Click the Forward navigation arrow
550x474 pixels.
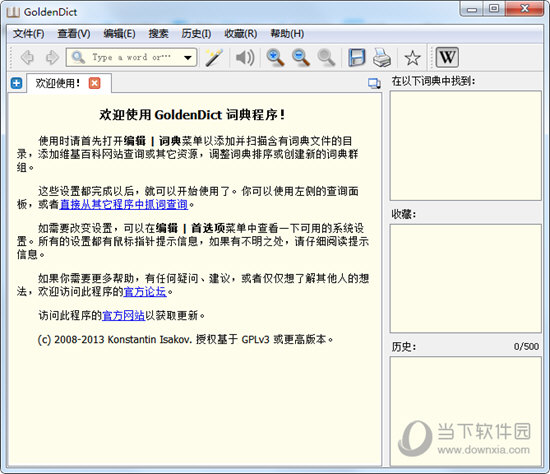(x=52, y=57)
